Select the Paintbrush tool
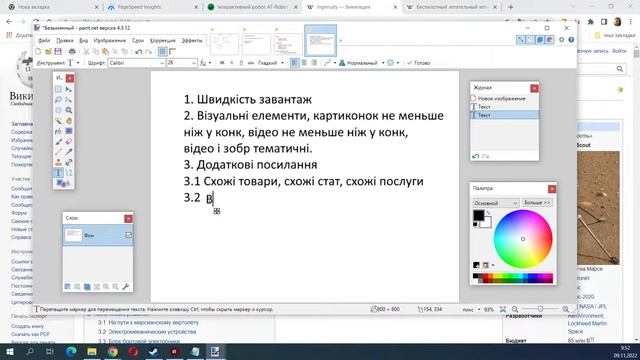640x360 pixels. pyautogui.click(x=58, y=142)
